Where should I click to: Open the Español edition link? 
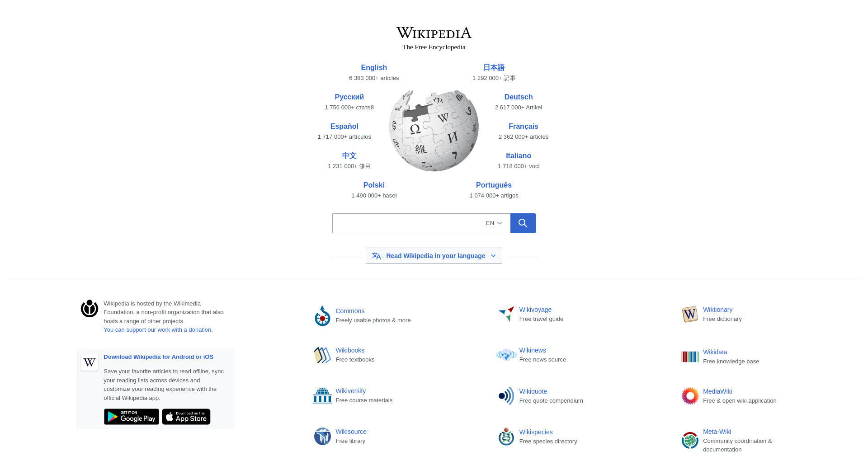tap(344, 127)
